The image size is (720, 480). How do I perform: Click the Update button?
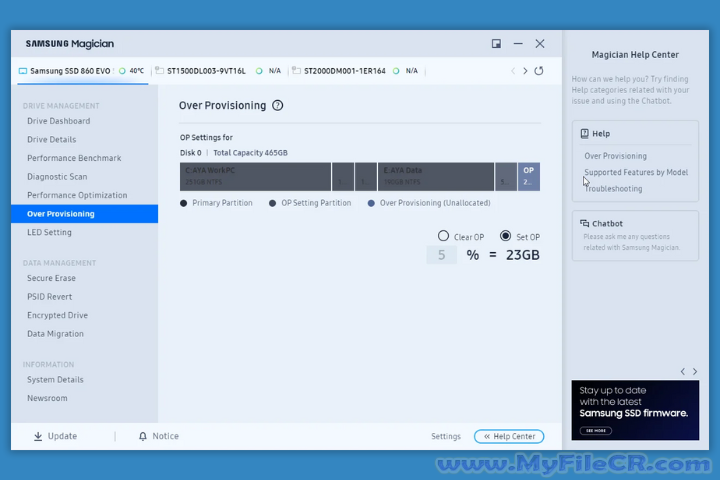56,436
